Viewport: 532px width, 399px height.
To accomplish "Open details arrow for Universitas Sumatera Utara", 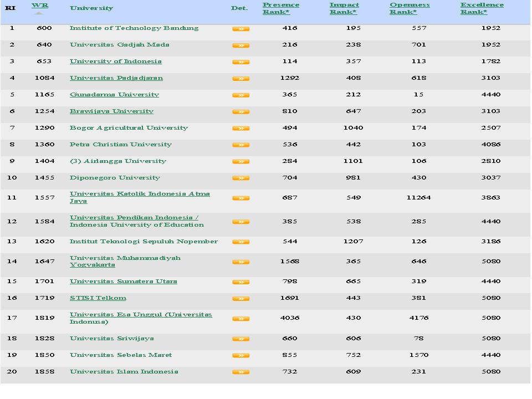I will click(241, 282).
